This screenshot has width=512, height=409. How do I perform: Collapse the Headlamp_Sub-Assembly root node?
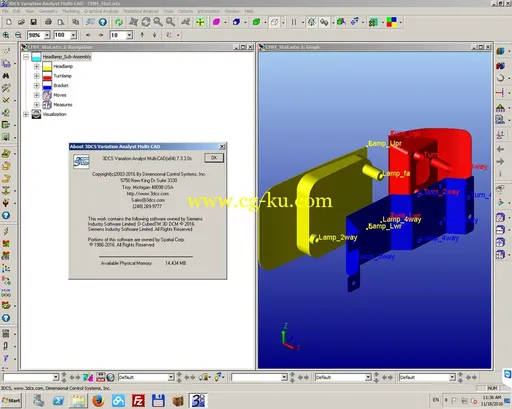pos(26,57)
